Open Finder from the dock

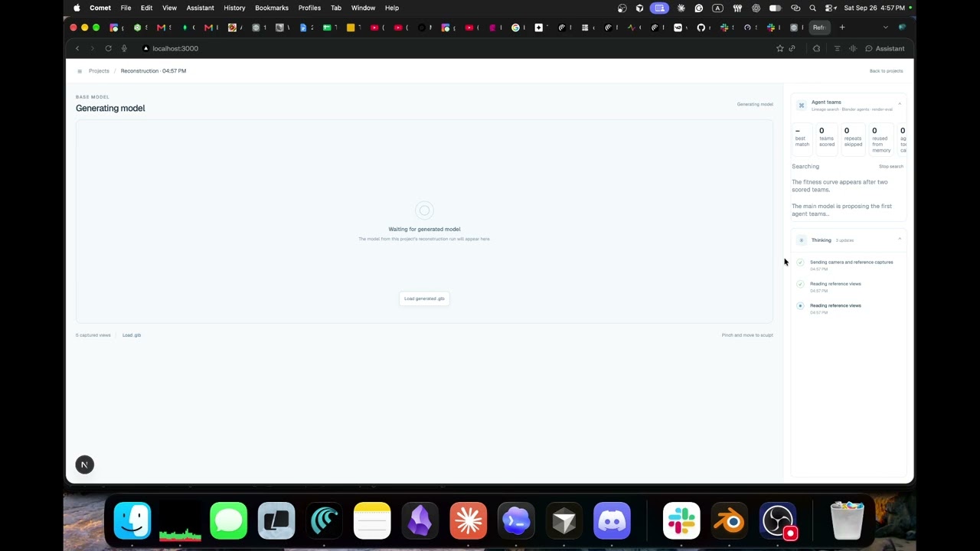click(x=132, y=521)
